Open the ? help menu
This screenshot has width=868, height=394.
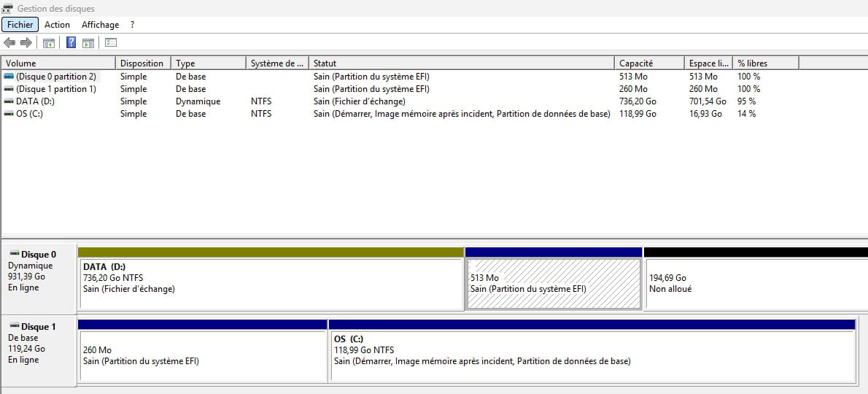point(132,24)
